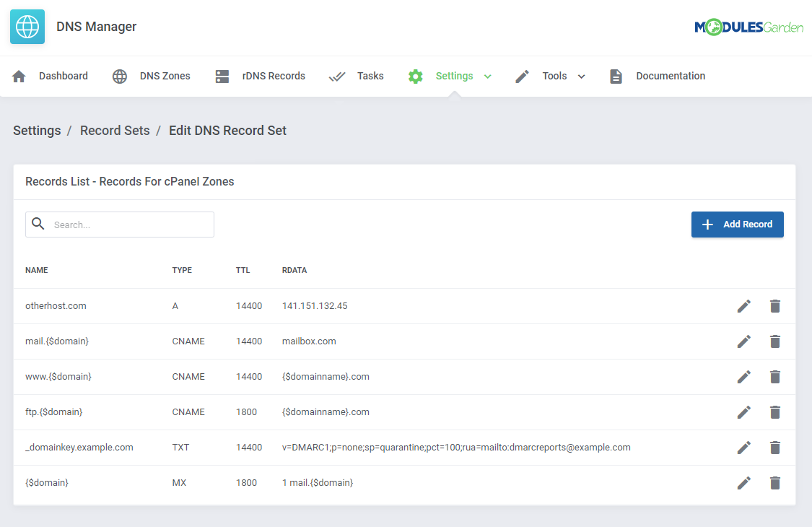The height and width of the screenshot is (527, 812).
Task: Go to DNS Zones
Action: point(165,76)
